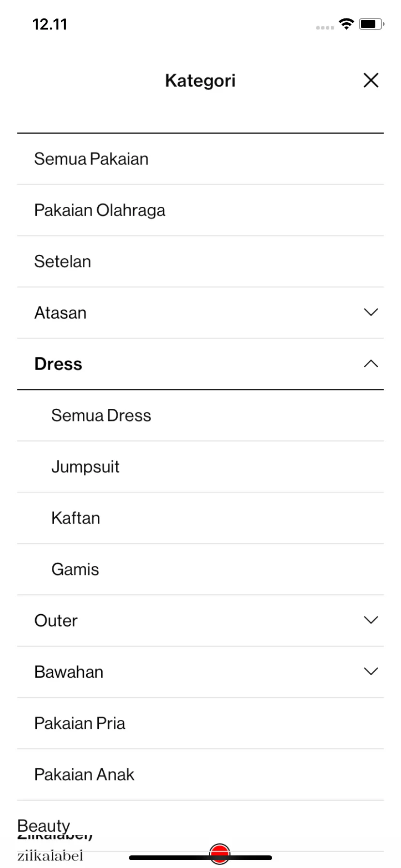Open Pakaian Olahraga category
This screenshot has width=401, height=868.
(x=200, y=210)
